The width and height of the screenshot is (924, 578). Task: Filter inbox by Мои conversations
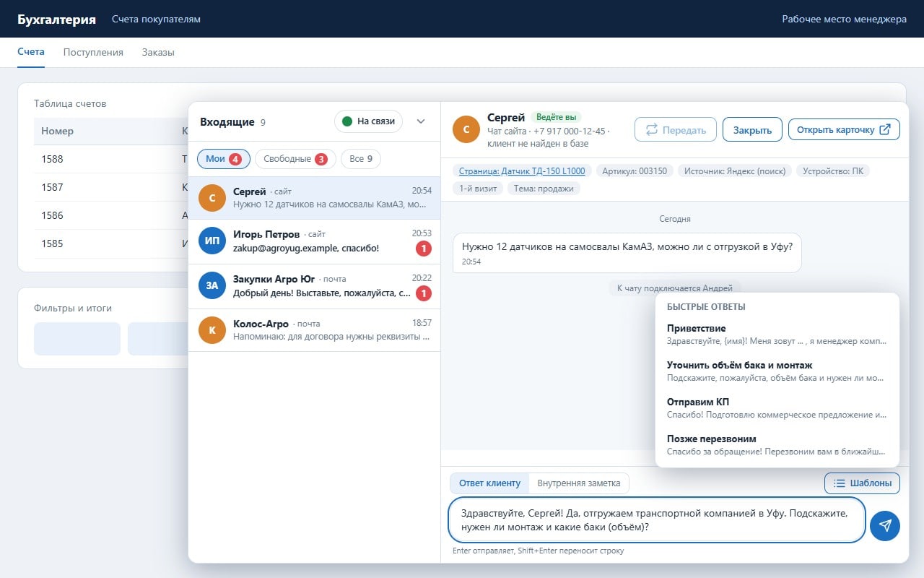224,159
